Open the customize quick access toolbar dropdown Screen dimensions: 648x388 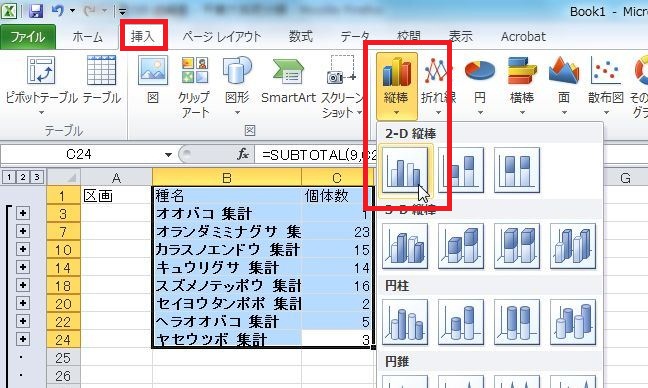[122, 11]
